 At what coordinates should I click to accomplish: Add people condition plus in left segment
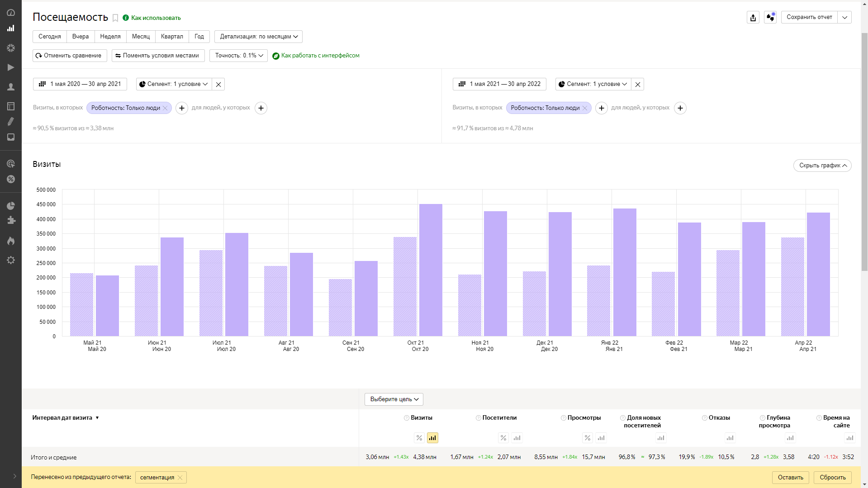point(261,108)
